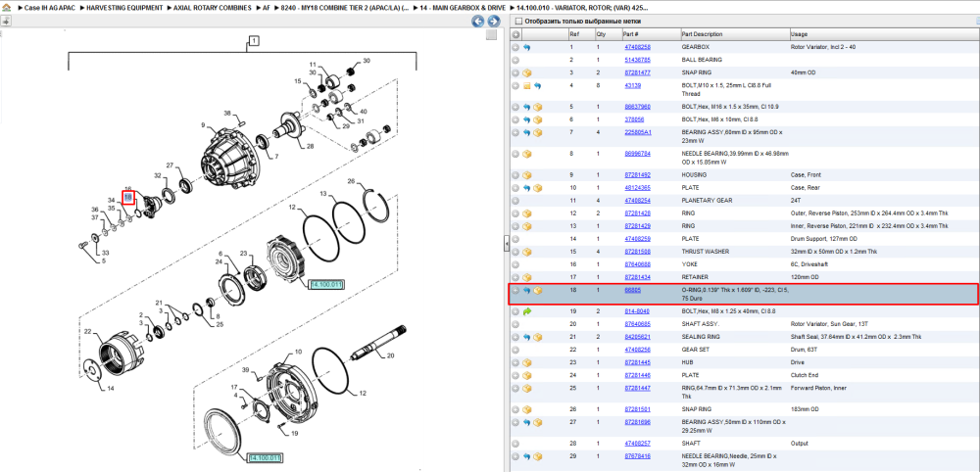Click the circle icon for YOKE row
This screenshot has width=980, height=472.
click(515, 264)
